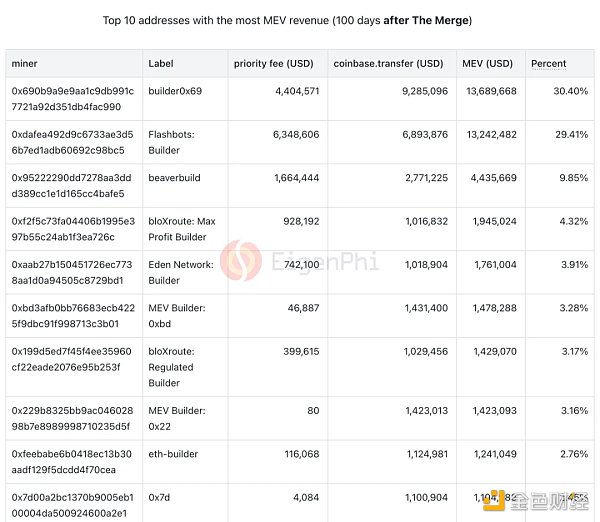Select the 13,242,482 MEV value cell

click(489, 134)
